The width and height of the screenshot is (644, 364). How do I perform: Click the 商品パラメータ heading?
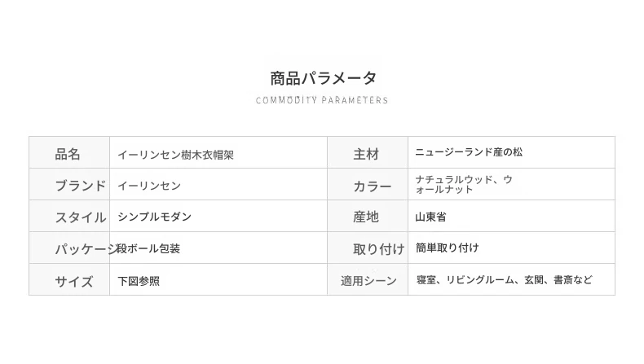pos(324,78)
